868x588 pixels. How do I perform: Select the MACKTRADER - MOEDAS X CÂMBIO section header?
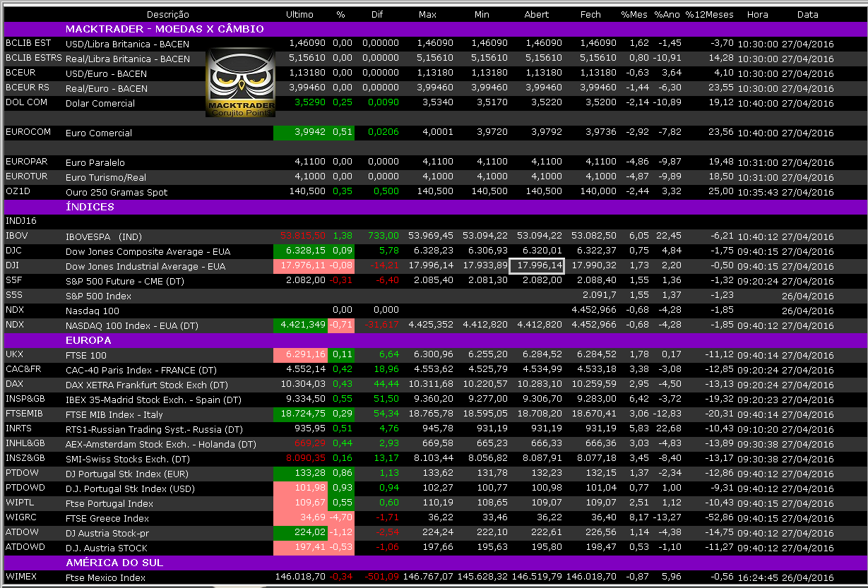pyautogui.click(x=165, y=29)
